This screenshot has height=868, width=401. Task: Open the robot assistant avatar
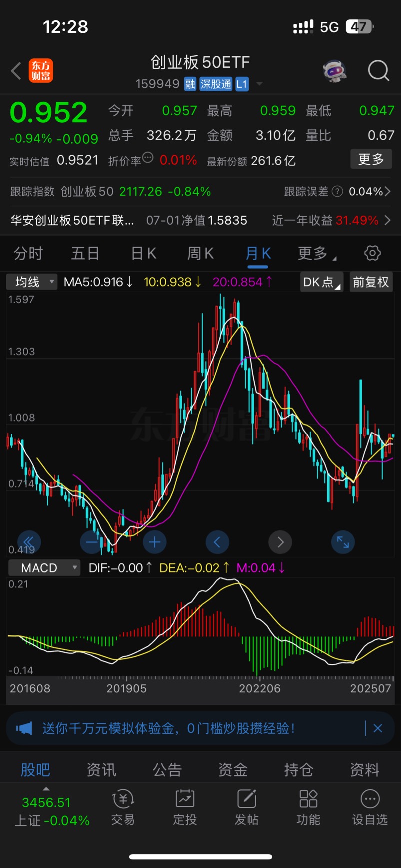click(335, 71)
